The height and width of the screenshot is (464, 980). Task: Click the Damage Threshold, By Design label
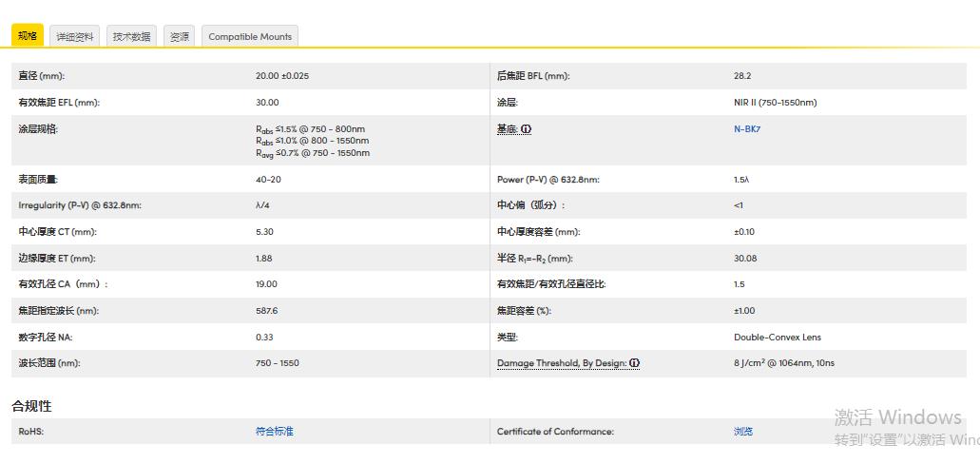tap(562, 363)
